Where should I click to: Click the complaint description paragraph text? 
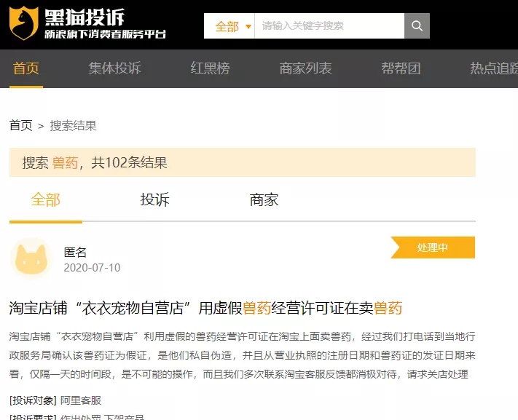242,355
